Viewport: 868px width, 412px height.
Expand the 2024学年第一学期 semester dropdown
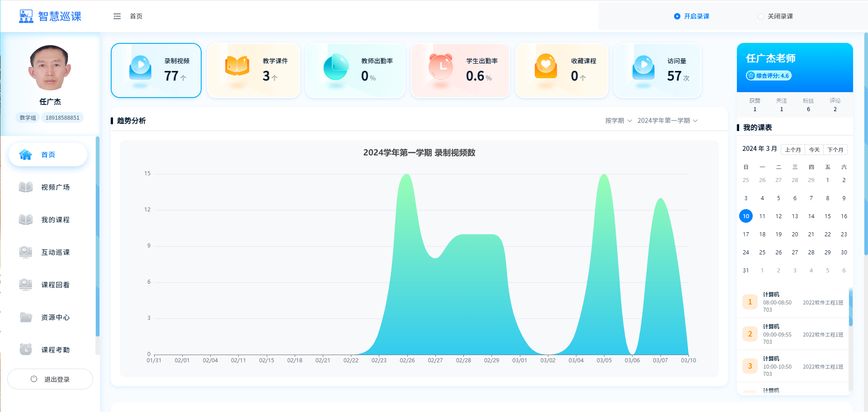pyautogui.click(x=667, y=121)
